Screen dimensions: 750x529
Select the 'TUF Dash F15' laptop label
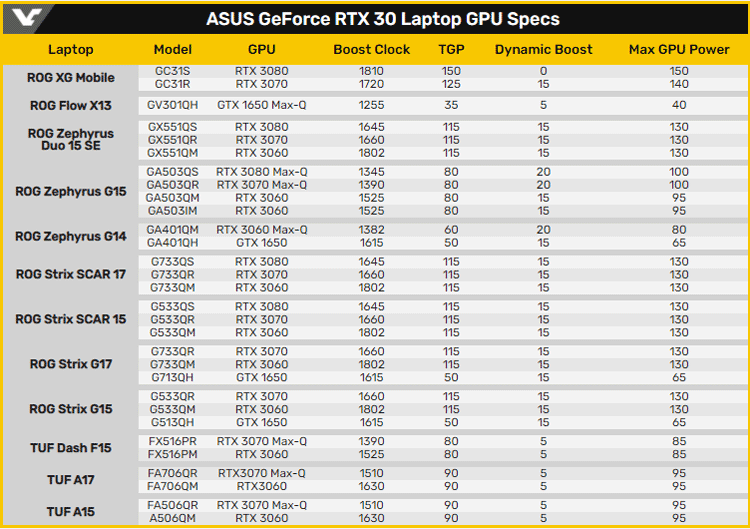click(x=71, y=448)
